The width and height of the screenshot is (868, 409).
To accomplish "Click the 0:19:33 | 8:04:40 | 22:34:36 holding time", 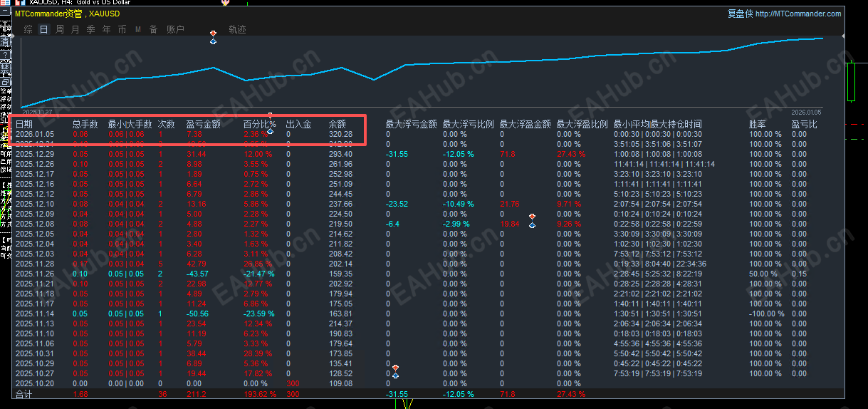I will (659, 264).
